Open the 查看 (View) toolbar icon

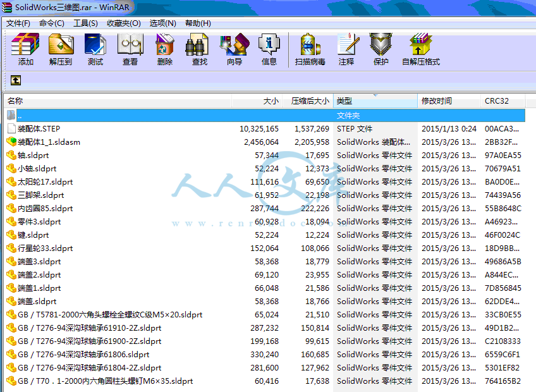(x=130, y=44)
